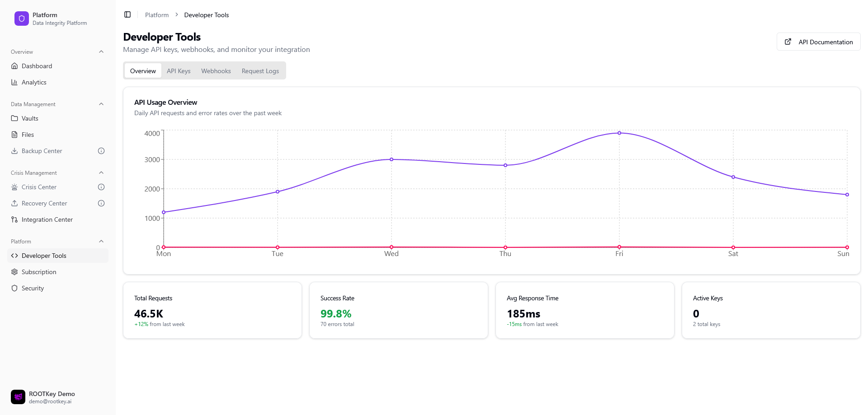Click the Platform breadcrumb link

tap(157, 15)
